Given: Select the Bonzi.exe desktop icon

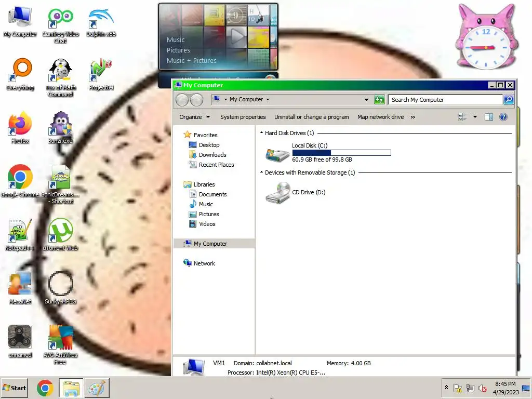Looking at the screenshot, I should click(x=60, y=128).
